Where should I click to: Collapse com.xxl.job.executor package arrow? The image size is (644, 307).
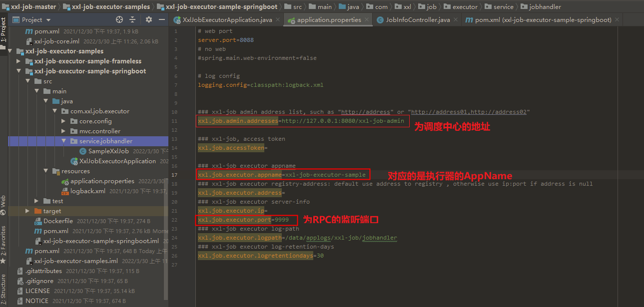click(55, 111)
